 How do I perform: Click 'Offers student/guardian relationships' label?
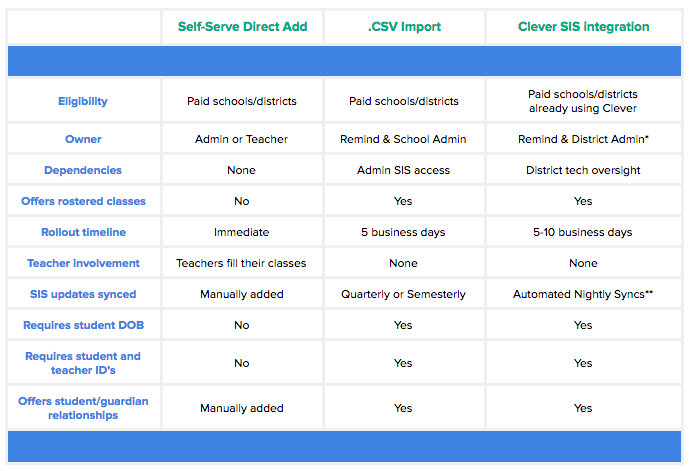[x=83, y=408]
